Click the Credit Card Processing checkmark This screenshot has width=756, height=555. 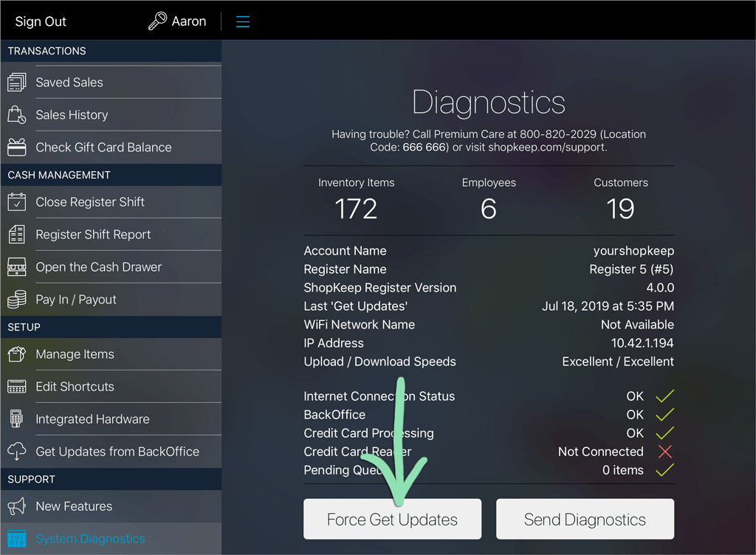665,432
